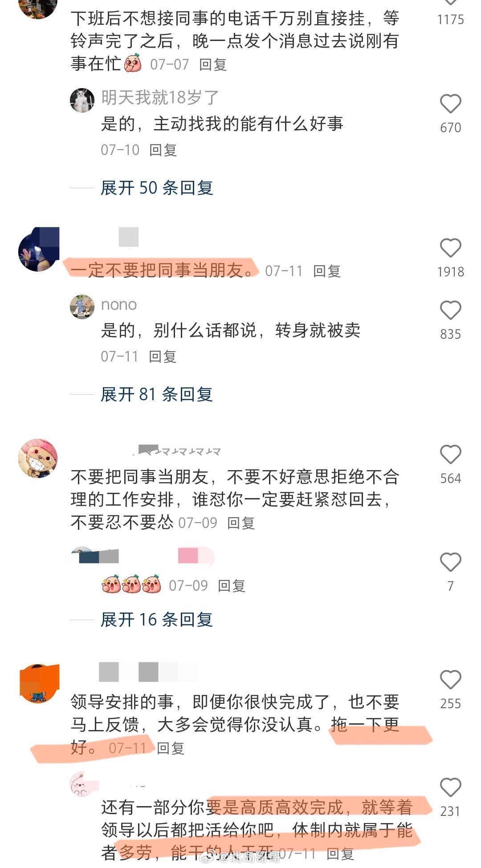Expand 16 more replies

point(157,619)
